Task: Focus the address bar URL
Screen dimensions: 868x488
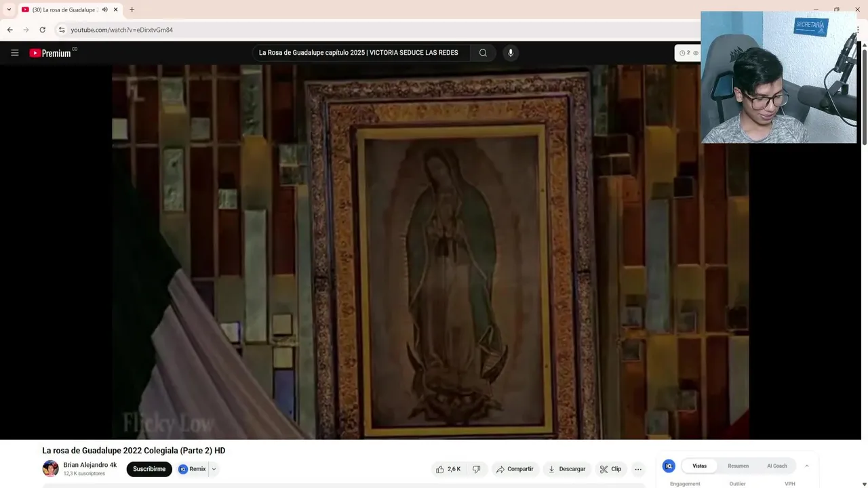Action: [x=122, y=30]
